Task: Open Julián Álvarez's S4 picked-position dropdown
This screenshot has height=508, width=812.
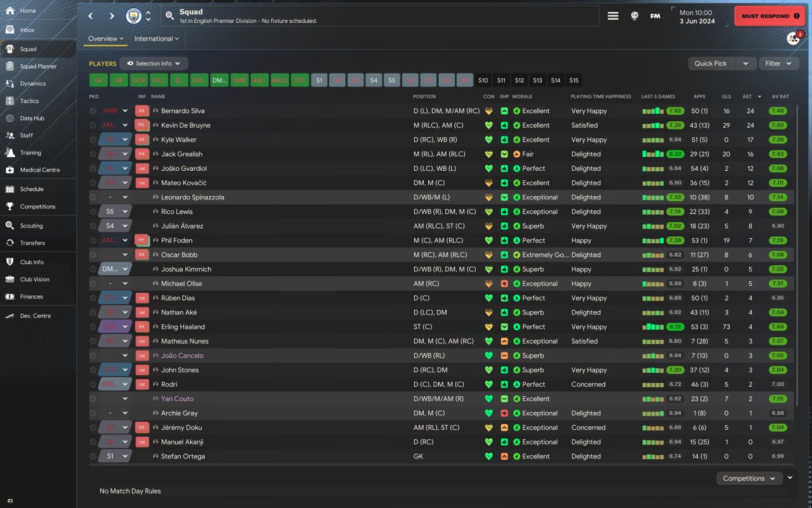Action: [115, 226]
